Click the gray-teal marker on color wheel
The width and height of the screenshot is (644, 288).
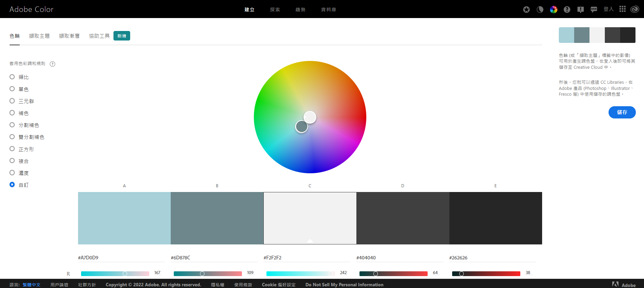(x=302, y=127)
